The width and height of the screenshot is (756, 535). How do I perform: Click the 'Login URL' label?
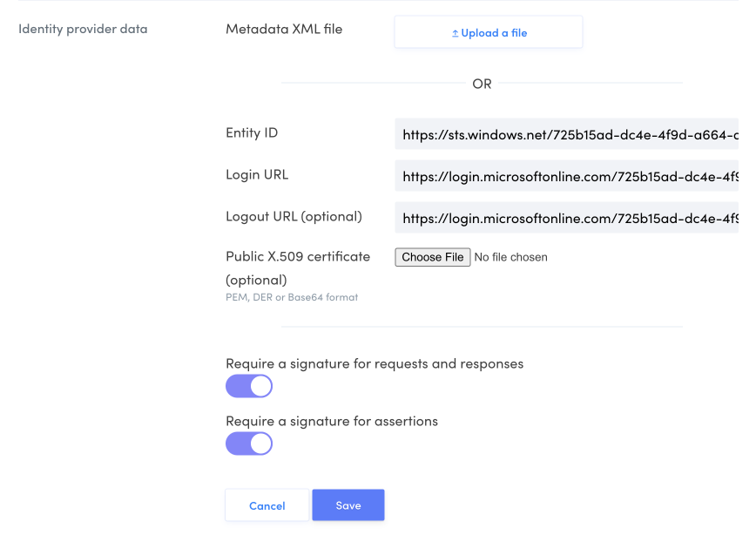coord(257,175)
